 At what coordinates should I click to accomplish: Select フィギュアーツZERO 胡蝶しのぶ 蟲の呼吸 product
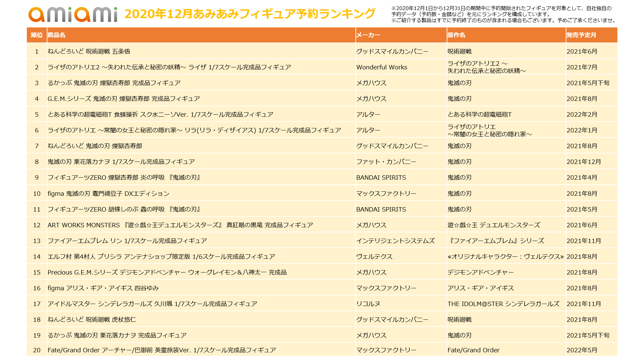tap(124, 209)
